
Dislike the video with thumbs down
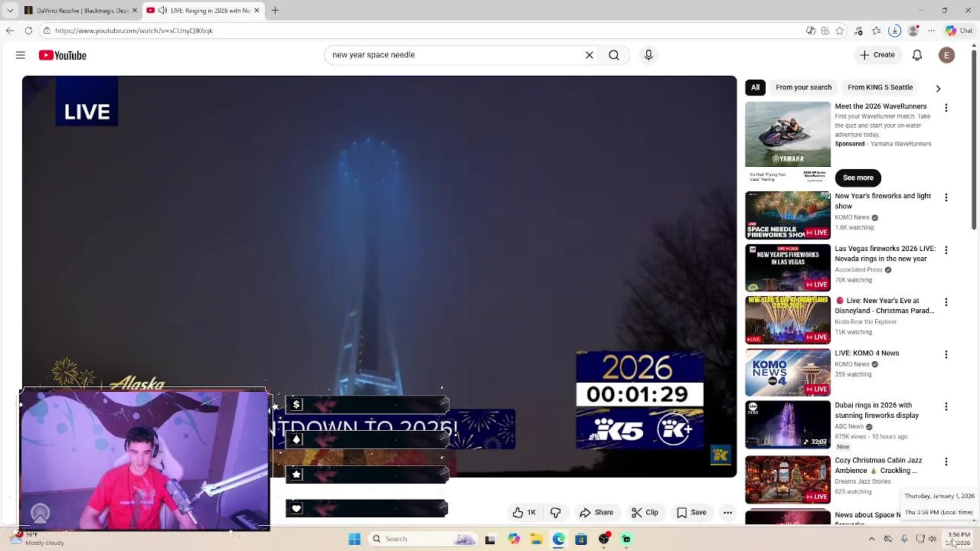(x=556, y=513)
